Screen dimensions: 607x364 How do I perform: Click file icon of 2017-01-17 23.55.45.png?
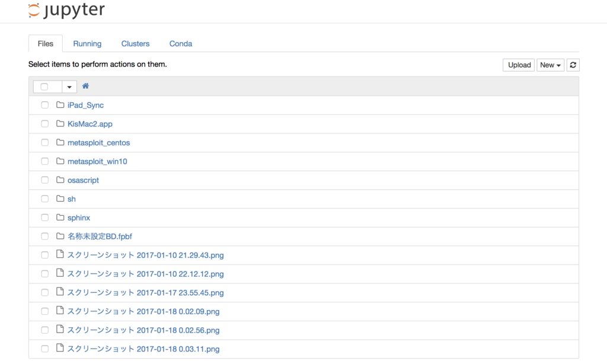click(x=60, y=292)
